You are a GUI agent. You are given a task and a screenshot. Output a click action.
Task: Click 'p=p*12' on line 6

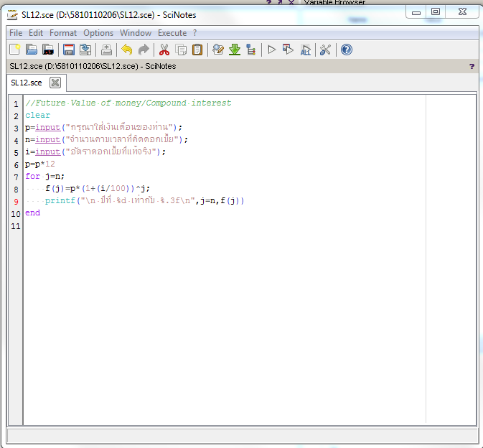40,164
